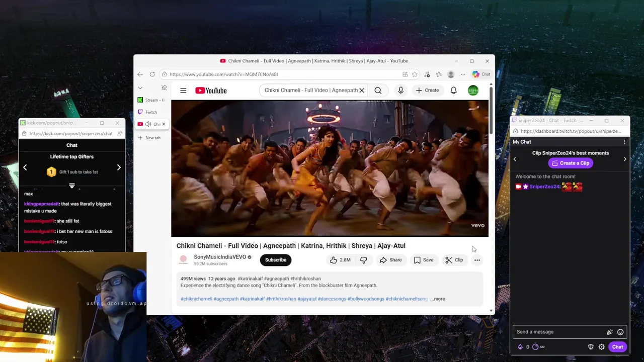Screen dimensions: 644x362
Task: Expand the video description with more
Action: tap(438, 299)
